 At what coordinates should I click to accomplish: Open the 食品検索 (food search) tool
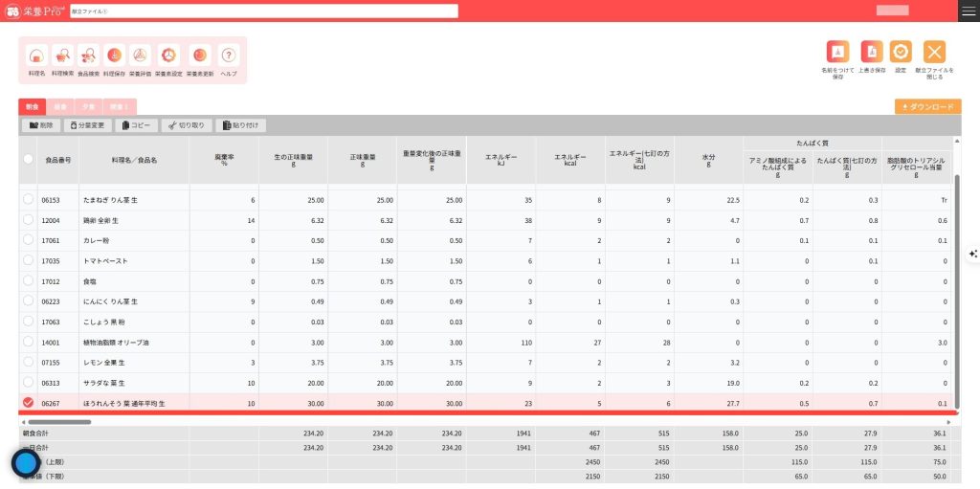(88, 56)
